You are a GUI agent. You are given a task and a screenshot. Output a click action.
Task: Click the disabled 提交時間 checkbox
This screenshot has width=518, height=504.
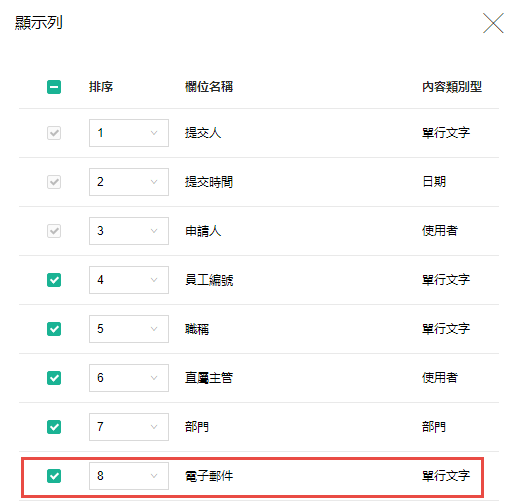(x=54, y=182)
